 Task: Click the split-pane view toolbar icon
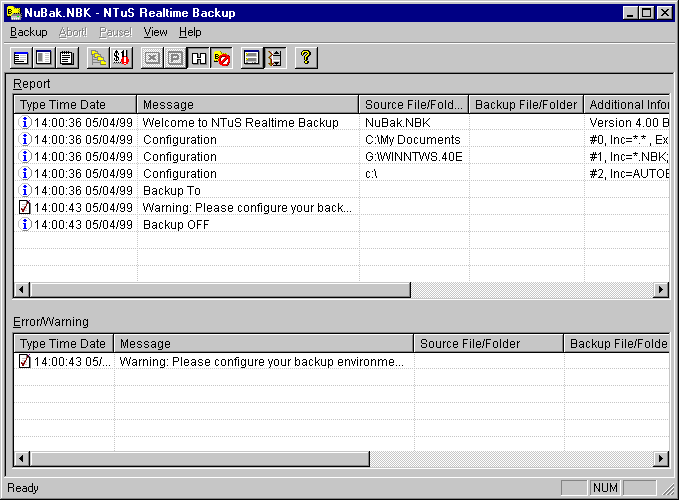click(x=44, y=58)
